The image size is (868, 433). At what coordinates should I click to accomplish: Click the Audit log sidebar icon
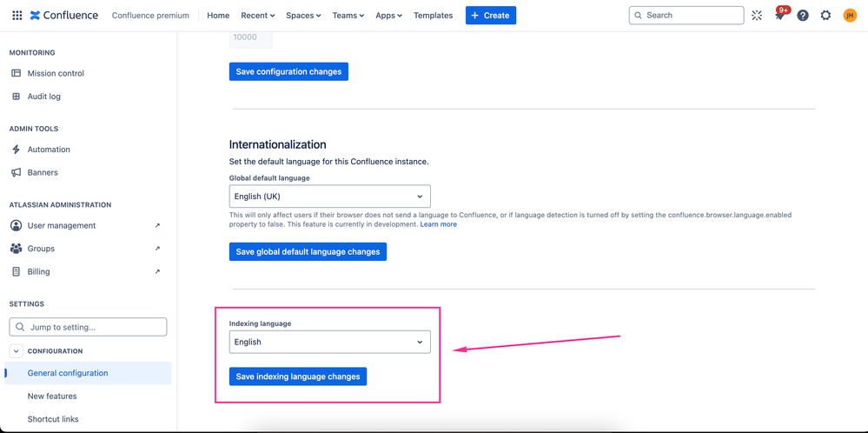pos(16,97)
